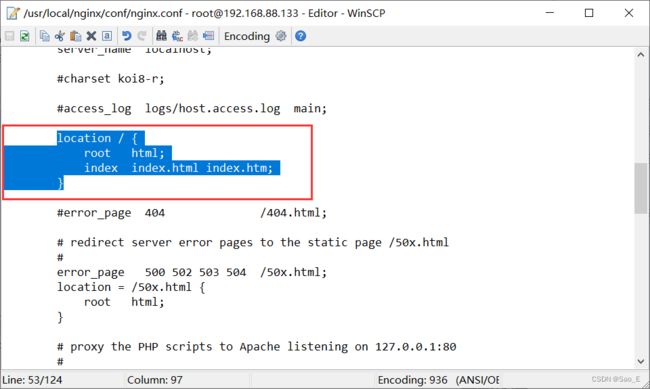Click the '# redirect server error pages' comment line
Screen dimensions: 650x389
[253, 243]
